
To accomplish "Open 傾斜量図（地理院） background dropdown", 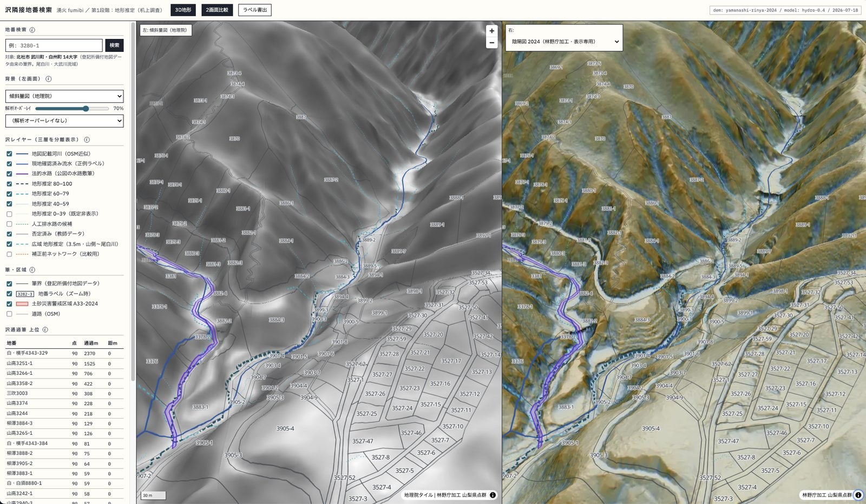I will (x=64, y=96).
